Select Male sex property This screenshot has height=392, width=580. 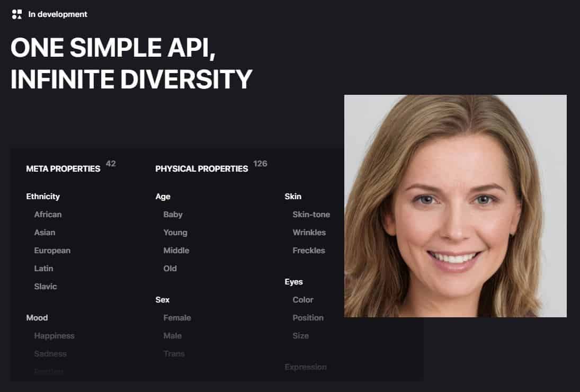coord(172,336)
